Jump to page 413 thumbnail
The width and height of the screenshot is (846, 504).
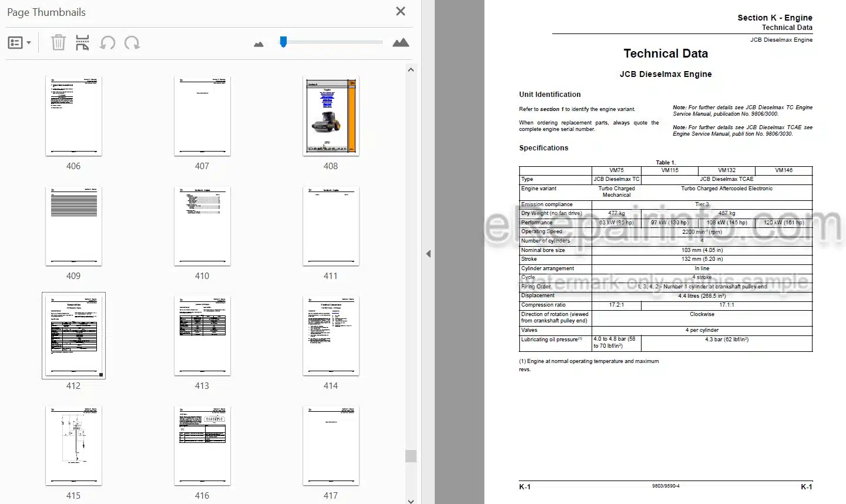pos(202,336)
